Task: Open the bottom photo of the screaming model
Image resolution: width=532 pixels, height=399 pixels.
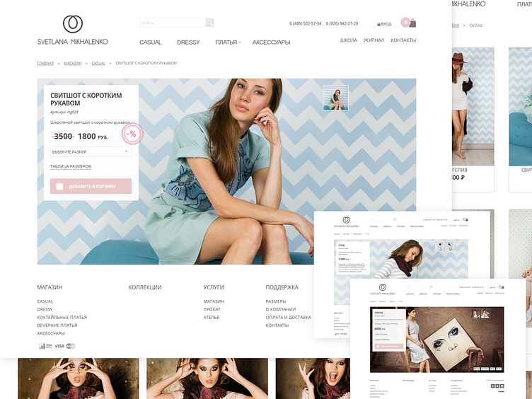Action: (313, 378)
